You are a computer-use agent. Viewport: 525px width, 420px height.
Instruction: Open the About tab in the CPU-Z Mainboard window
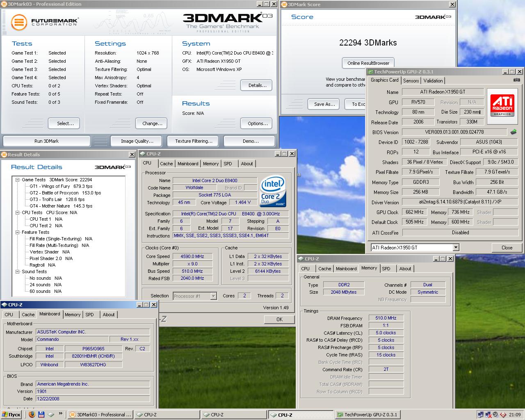coord(109,315)
